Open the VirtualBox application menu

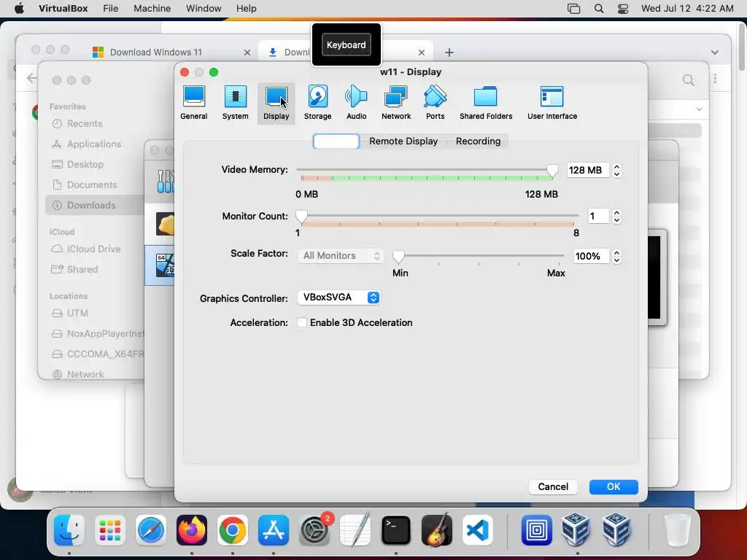63,9
